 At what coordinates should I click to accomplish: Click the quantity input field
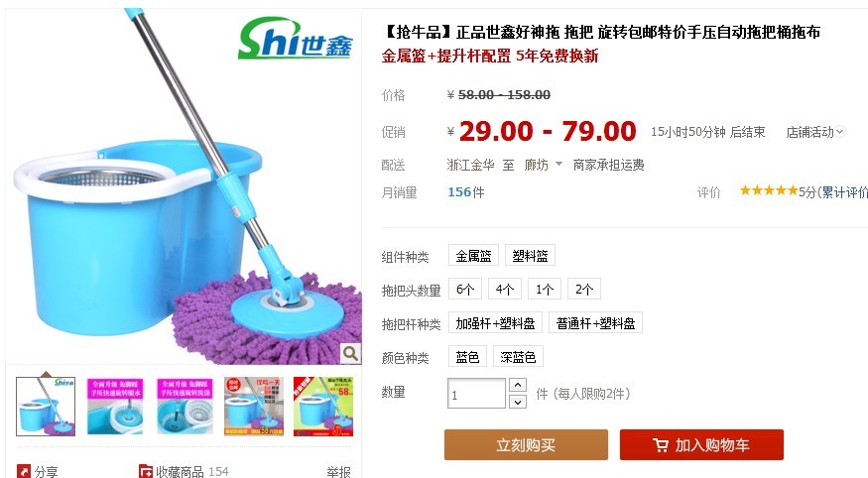(x=476, y=394)
